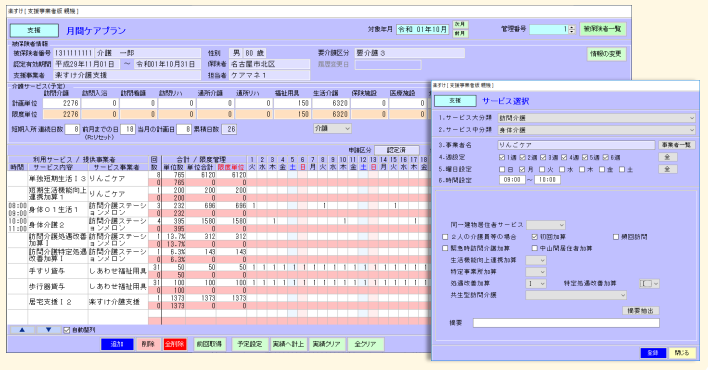Click the 支援 button in the monthly care plan window

click(34, 30)
